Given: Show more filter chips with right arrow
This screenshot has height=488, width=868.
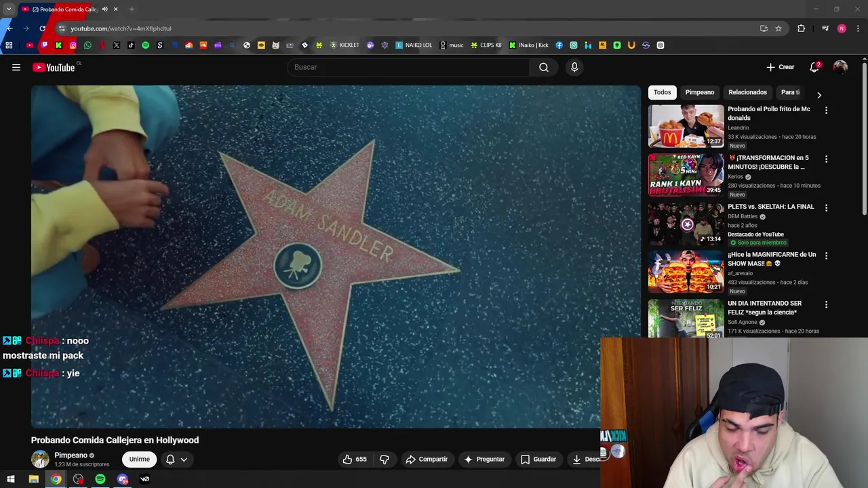Looking at the screenshot, I should [x=818, y=95].
